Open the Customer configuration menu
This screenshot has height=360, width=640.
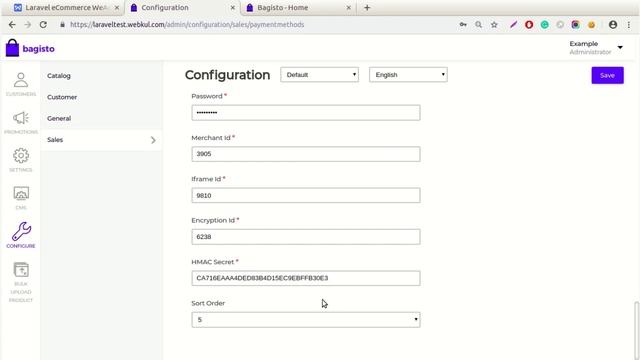tap(62, 97)
